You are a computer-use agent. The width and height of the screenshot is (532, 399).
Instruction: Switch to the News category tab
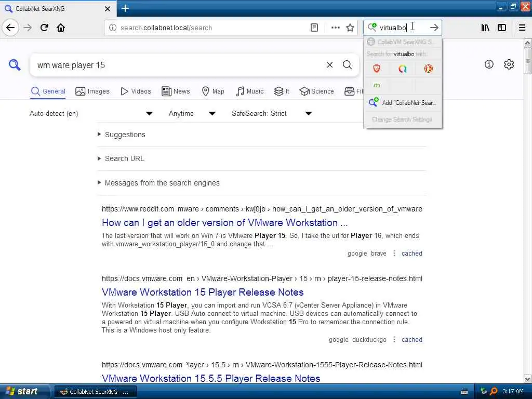click(176, 91)
